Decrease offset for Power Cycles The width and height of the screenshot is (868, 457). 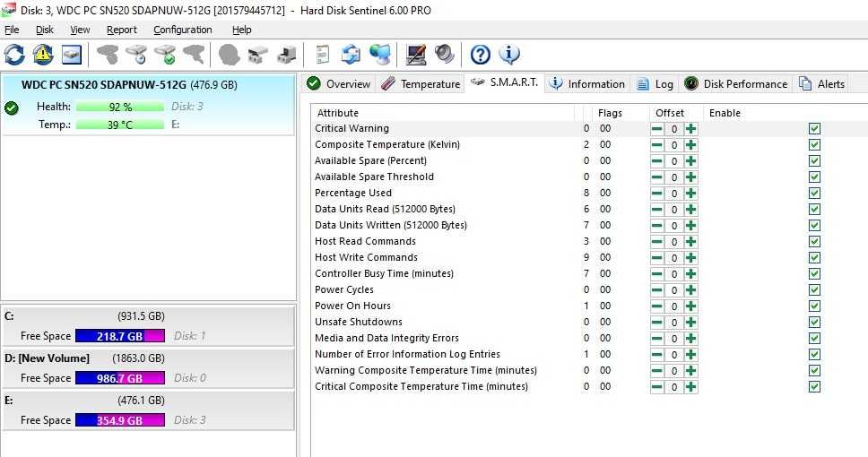(656, 290)
